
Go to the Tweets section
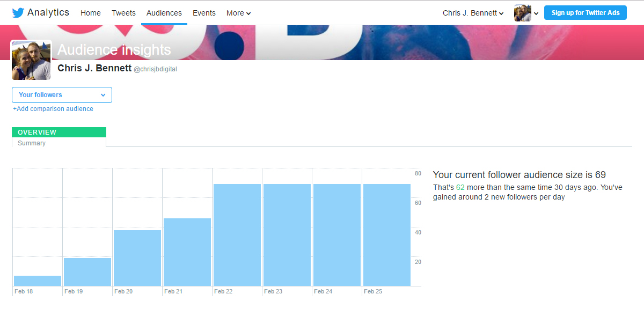point(123,13)
